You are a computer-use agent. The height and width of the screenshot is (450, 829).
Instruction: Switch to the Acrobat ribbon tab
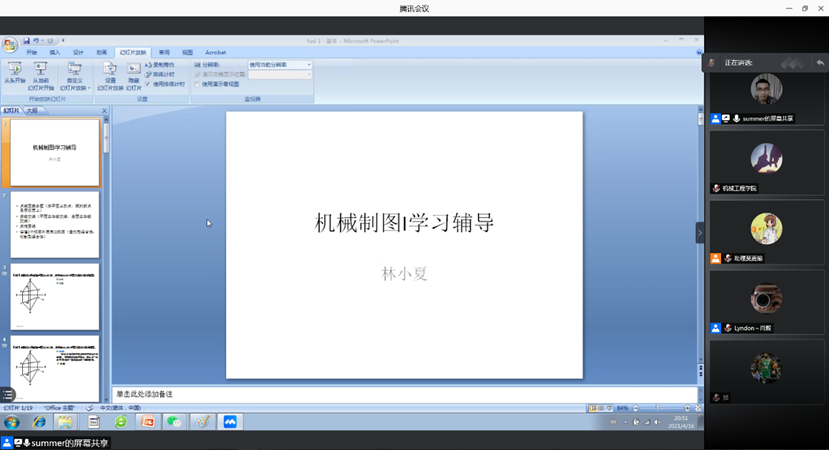click(x=215, y=52)
